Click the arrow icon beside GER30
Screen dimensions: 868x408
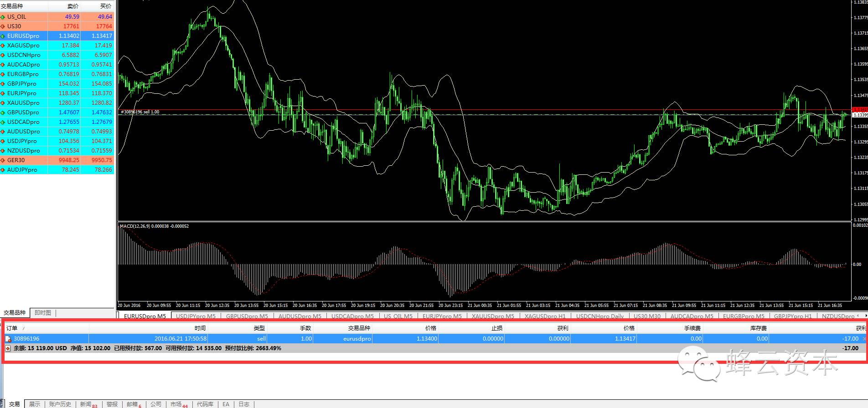[3, 160]
